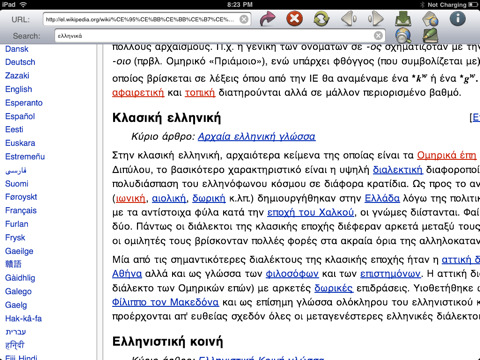Go back with the left arrow
This screenshot has height=360, width=480.
(x=349, y=18)
